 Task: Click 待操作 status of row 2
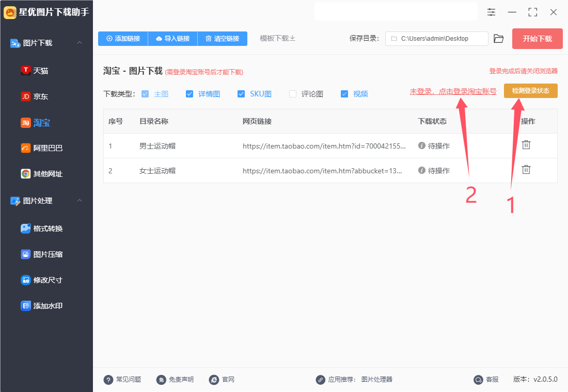point(434,171)
